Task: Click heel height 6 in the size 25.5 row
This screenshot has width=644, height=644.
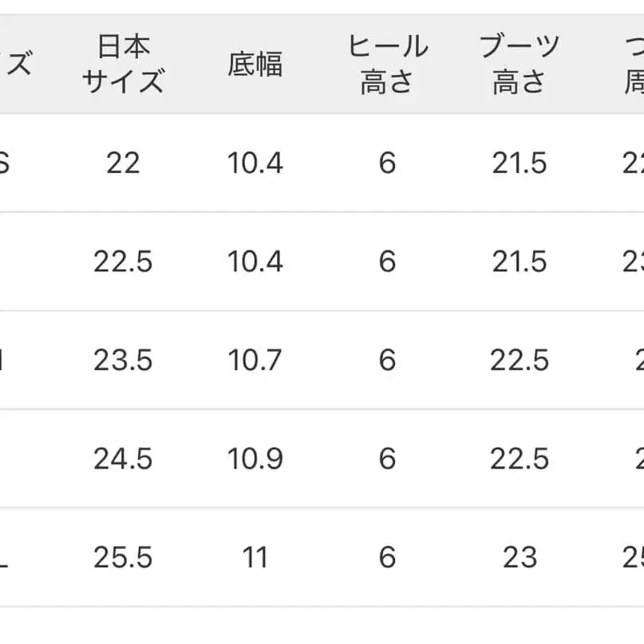Action: pos(387,558)
